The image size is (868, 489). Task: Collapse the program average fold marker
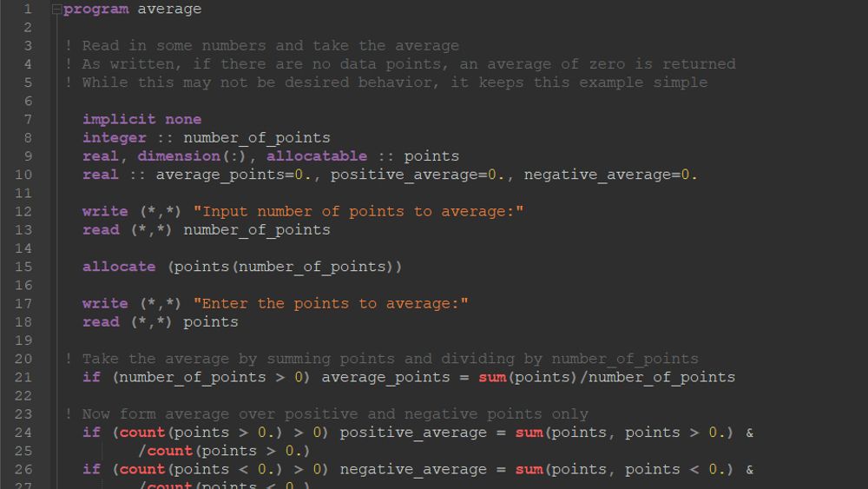tap(56, 10)
